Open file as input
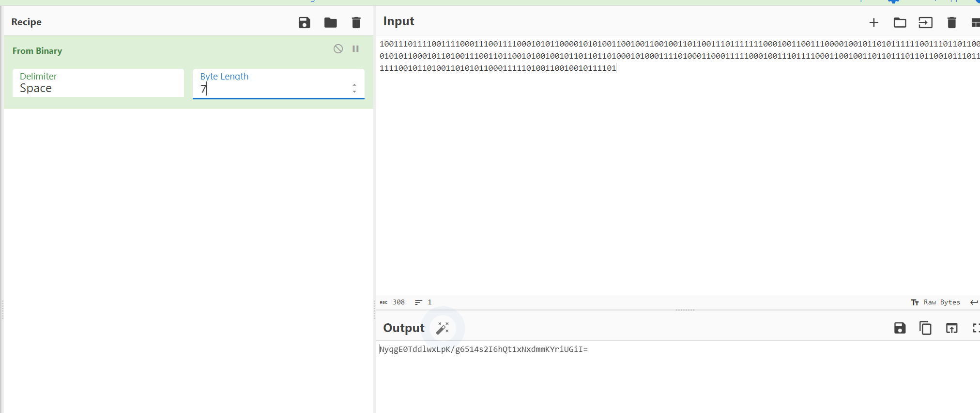This screenshot has height=413, width=980. (x=925, y=22)
